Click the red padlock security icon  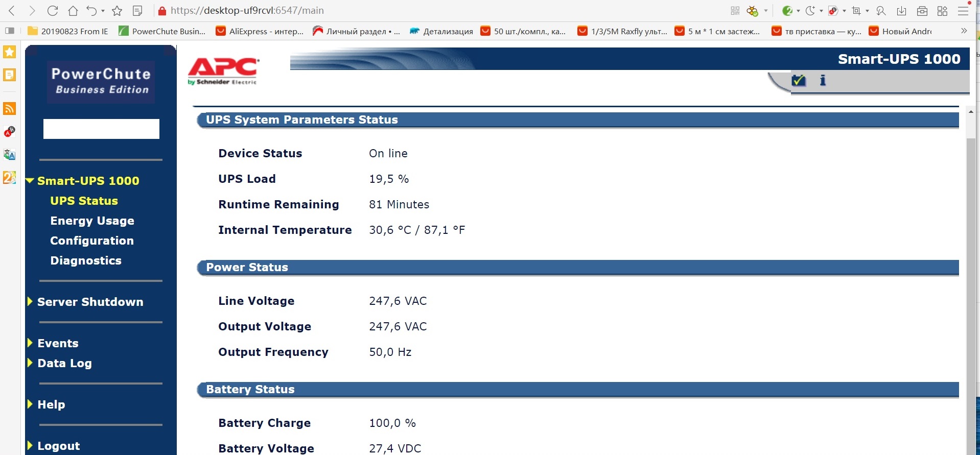162,11
